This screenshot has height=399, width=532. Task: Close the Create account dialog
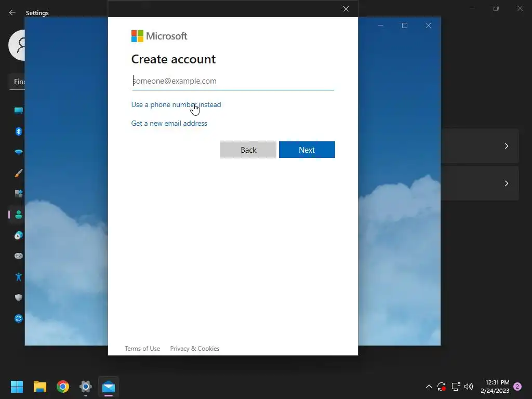345,9
